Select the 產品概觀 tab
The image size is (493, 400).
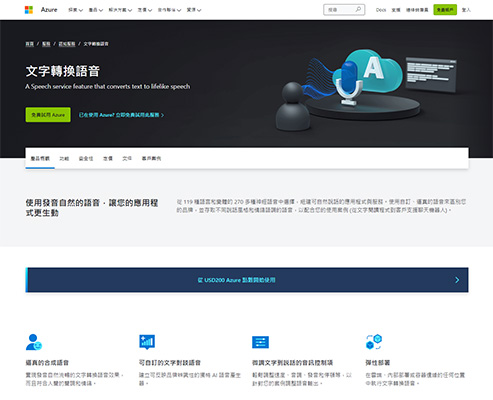[40, 159]
